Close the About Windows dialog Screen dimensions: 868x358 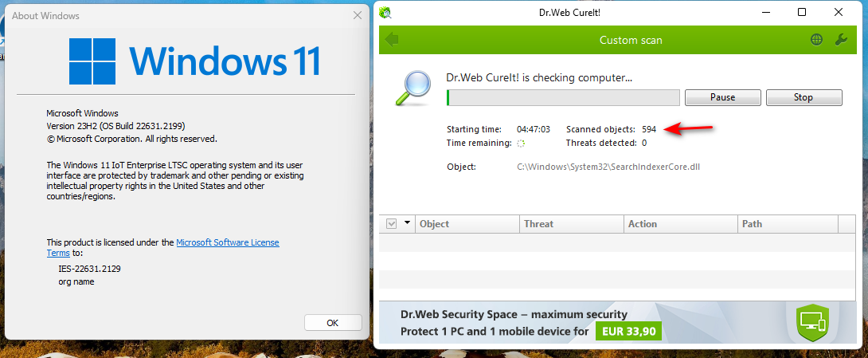358,15
